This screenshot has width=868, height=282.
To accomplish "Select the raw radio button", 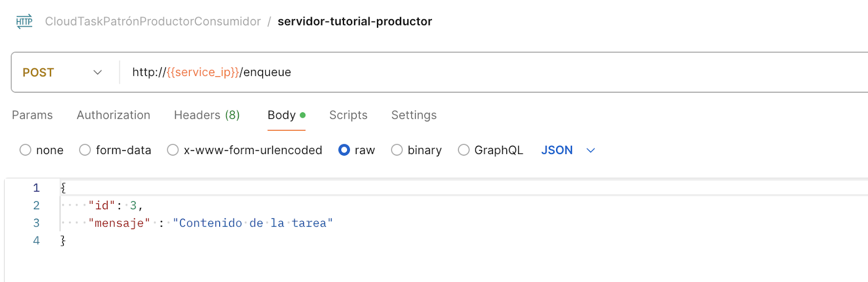I will tap(344, 150).
